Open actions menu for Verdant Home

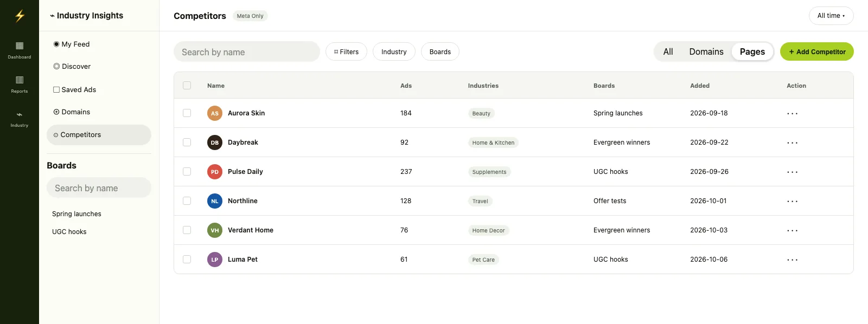pyautogui.click(x=793, y=230)
